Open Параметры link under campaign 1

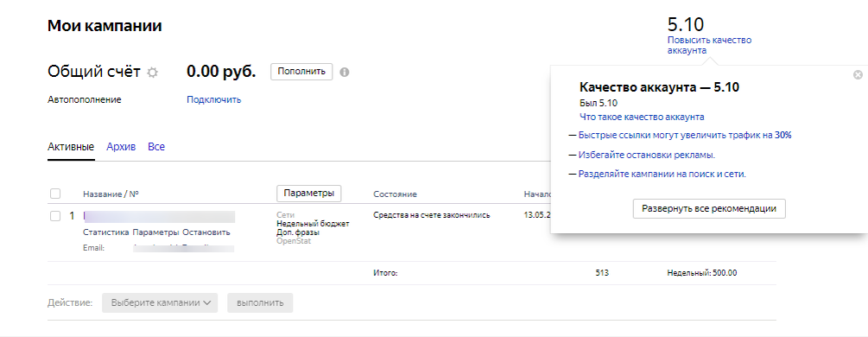155,232
